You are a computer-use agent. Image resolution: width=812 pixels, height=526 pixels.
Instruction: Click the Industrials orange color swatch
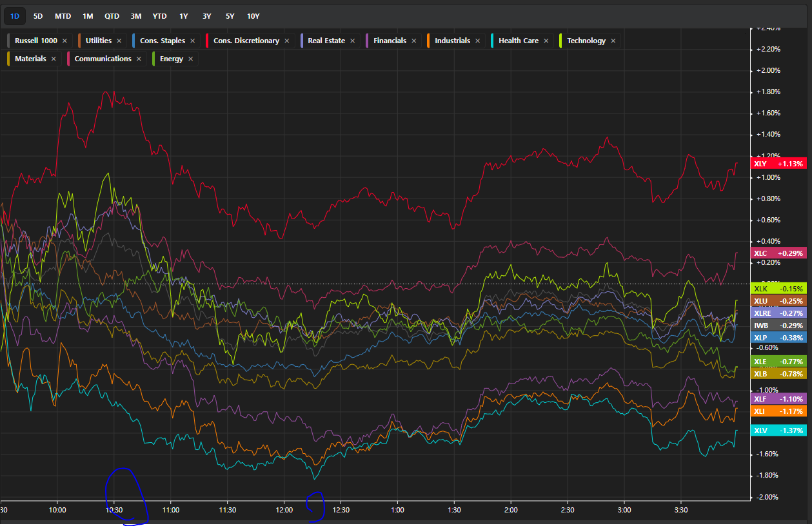tap(429, 41)
